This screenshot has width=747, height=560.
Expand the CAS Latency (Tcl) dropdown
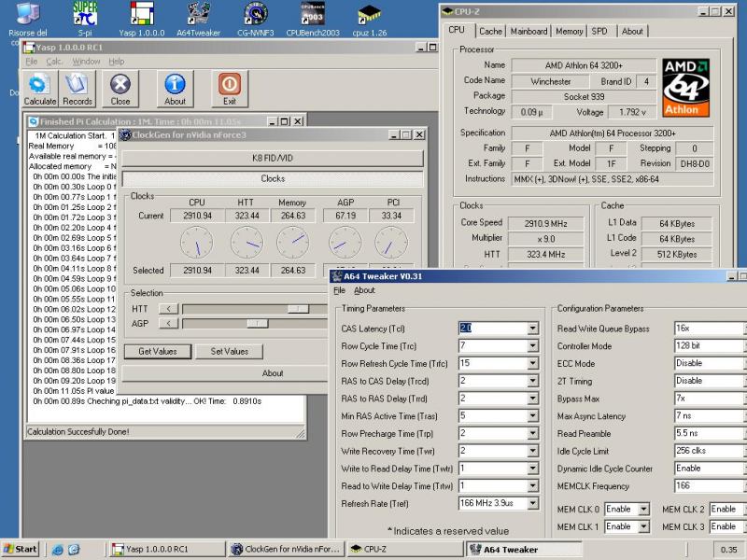coord(533,329)
